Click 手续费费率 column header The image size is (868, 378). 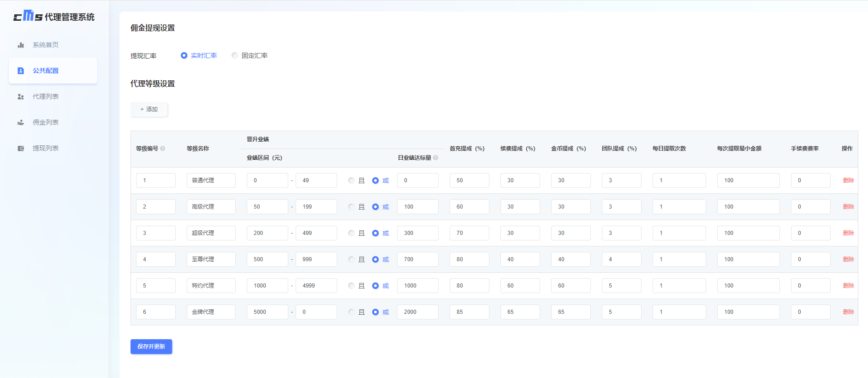point(805,149)
